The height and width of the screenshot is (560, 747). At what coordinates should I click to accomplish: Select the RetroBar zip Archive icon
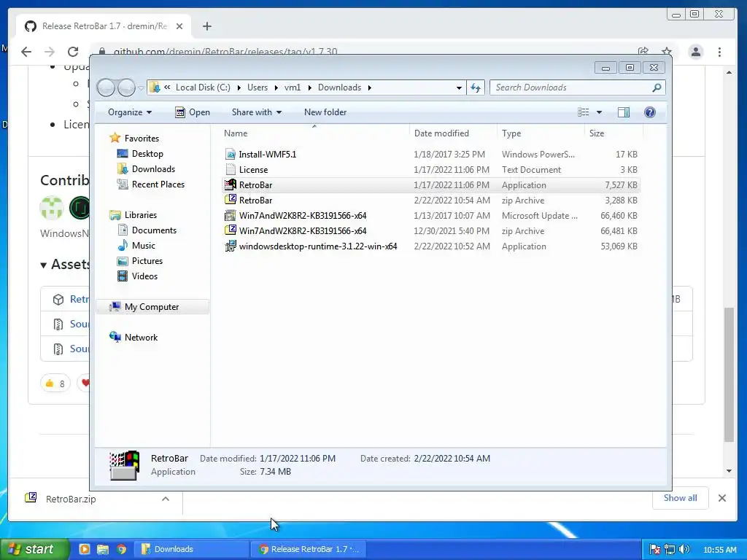click(x=231, y=200)
